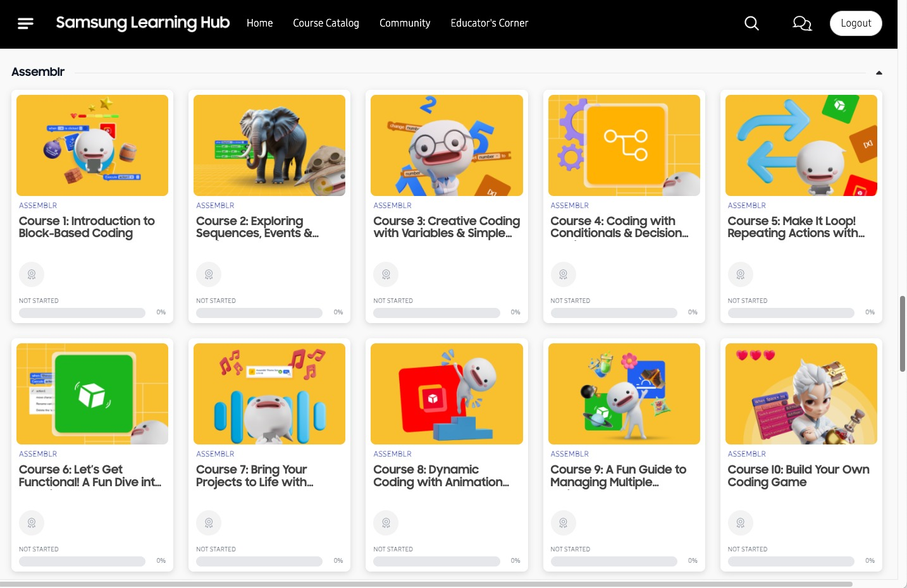The image size is (907, 588).
Task: Click the badge icon on Course 10 card
Action: coord(741,523)
